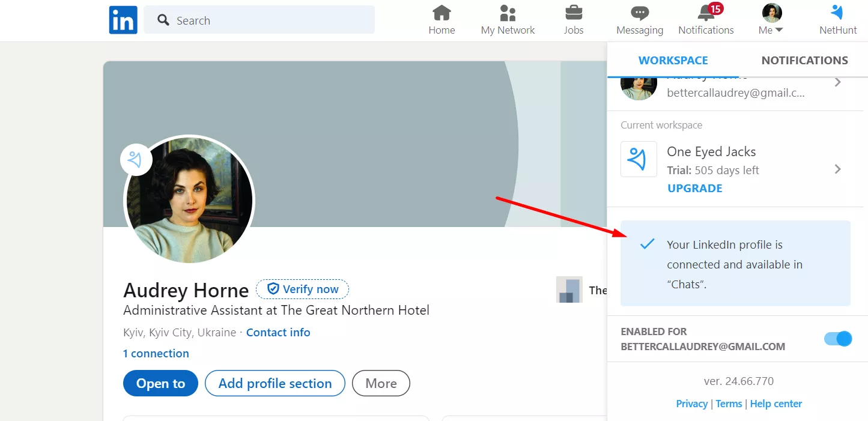868x421 pixels.
Task: Click the LinkedIn logo icon
Action: coord(123,20)
